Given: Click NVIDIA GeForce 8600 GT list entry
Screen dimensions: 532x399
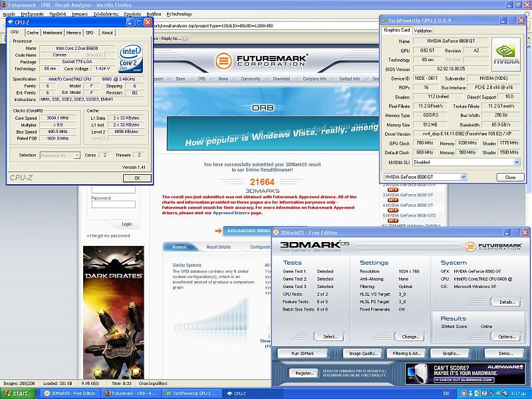Looking at the screenshot, I should coord(409,195).
